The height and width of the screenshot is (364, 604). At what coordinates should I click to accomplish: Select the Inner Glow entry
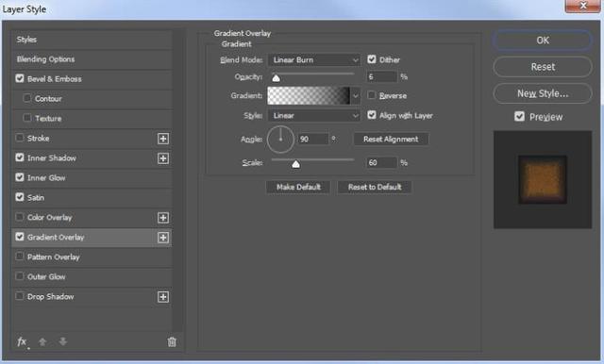coord(46,178)
